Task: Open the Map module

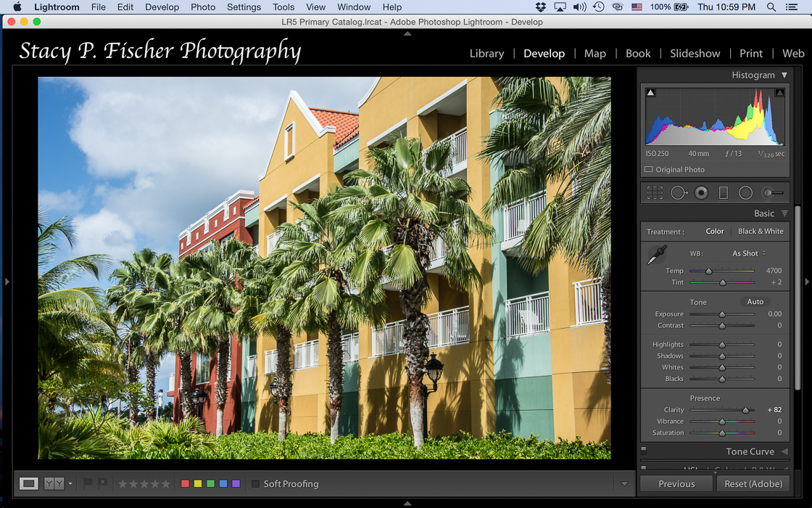Action: [595, 54]
